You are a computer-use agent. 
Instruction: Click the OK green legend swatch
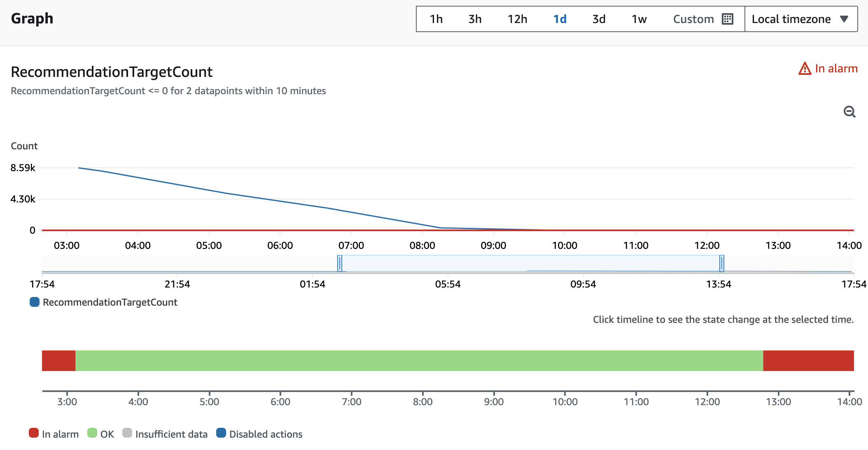point(92,433)
